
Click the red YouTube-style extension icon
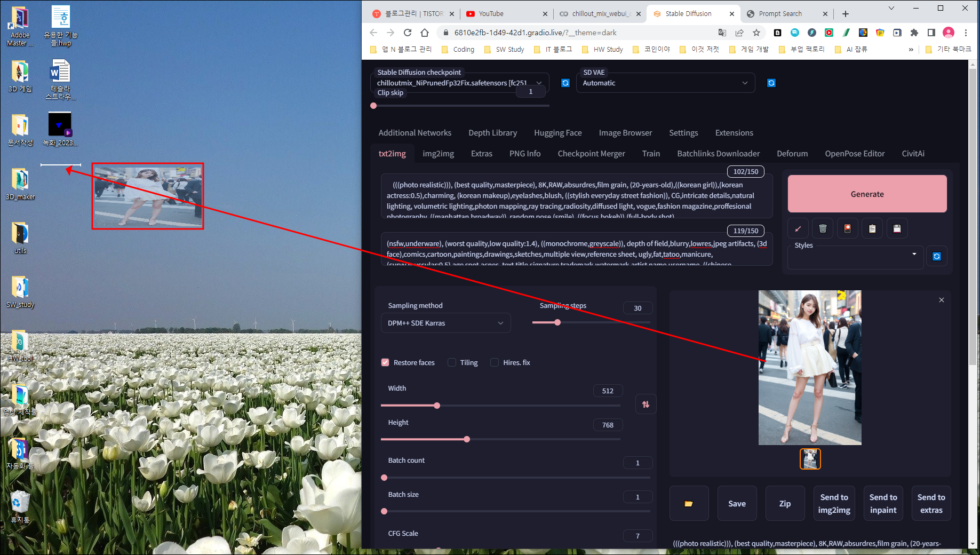coord(829,33)
